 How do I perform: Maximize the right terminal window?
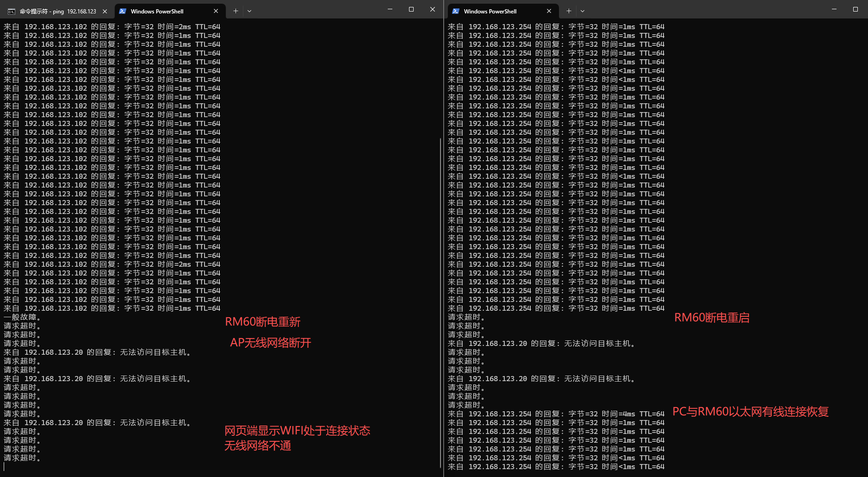856,9
